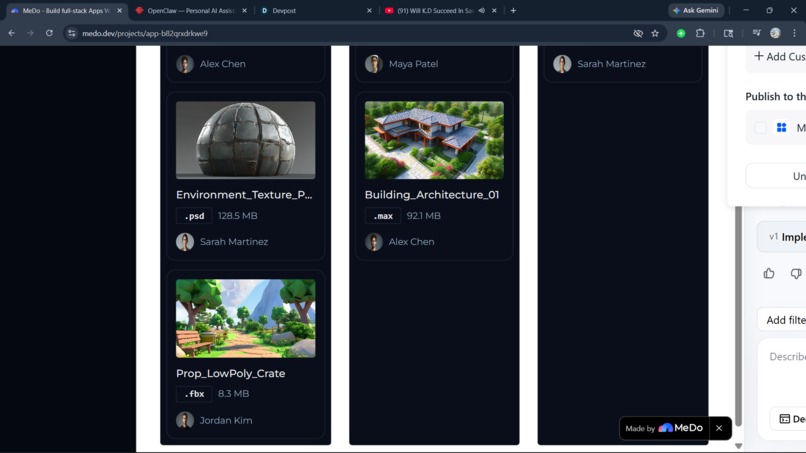Click Maya Patel's avatar
The image size is (806, 453).
point(374,64)
